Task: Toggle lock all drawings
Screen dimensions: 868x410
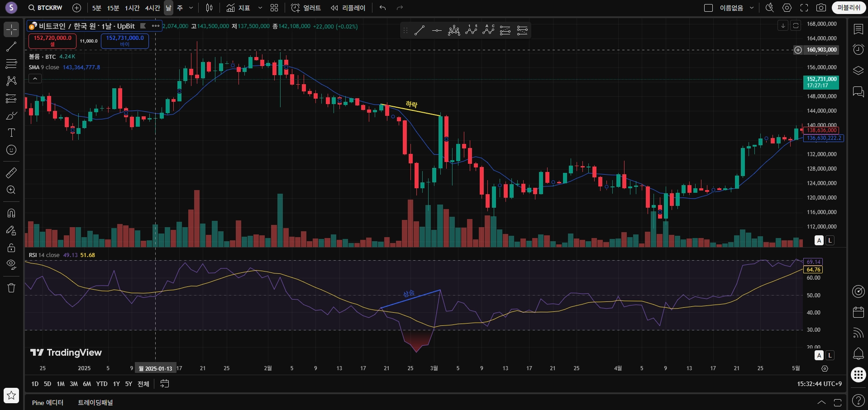Action: (x=11, y=248)
